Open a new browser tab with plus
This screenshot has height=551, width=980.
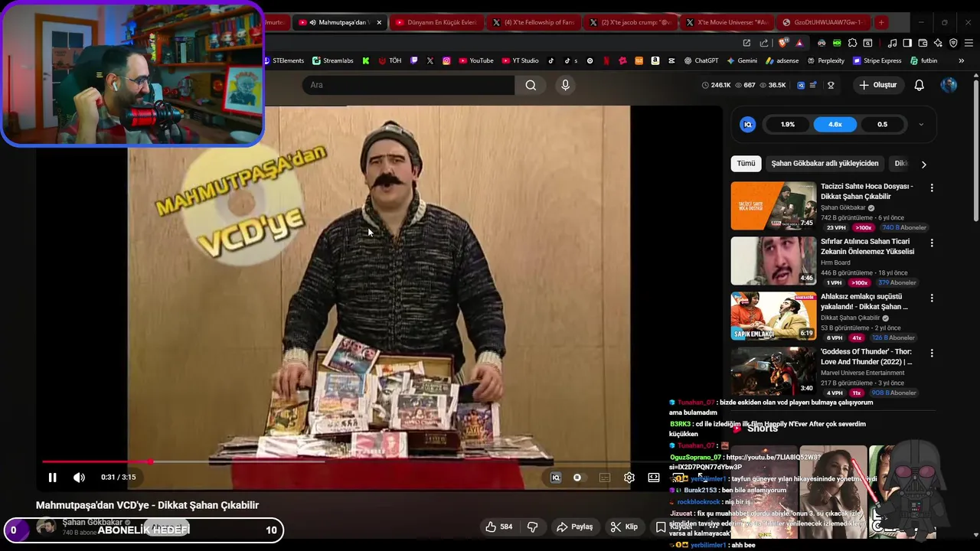(881, 22)
